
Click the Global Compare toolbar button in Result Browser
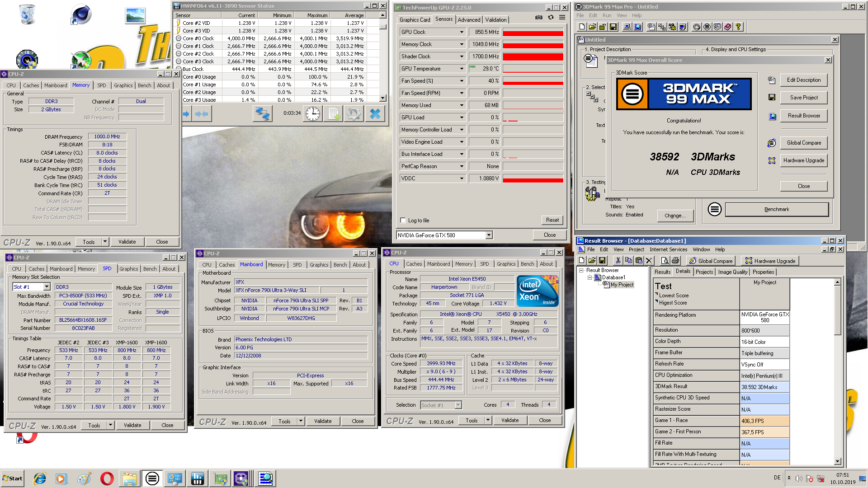tap(710, 261)
